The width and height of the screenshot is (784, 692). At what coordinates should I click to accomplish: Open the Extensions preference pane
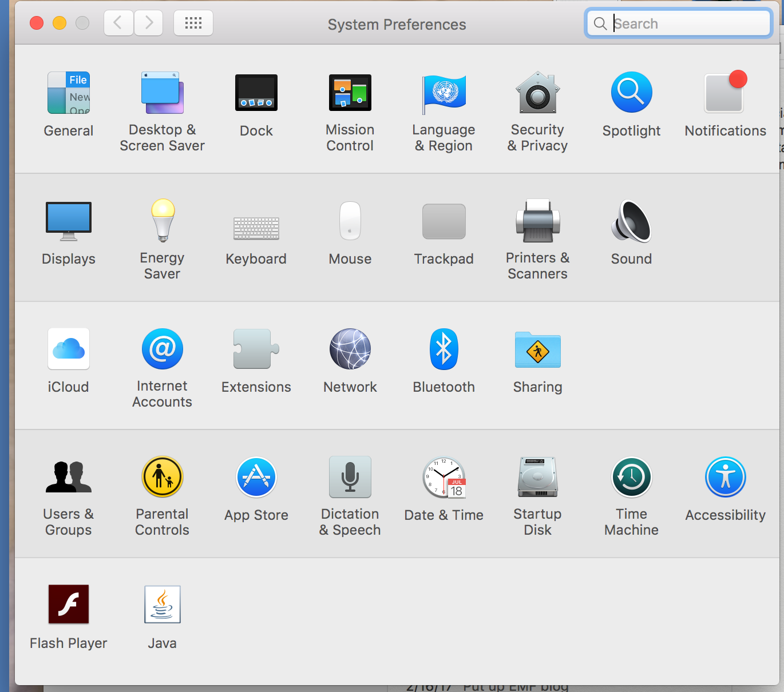pos(256,349)
